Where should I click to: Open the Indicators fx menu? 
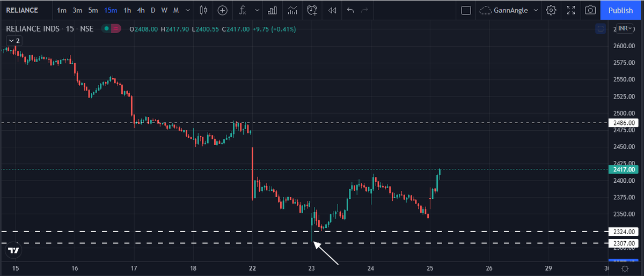click(x=243, y=10)
